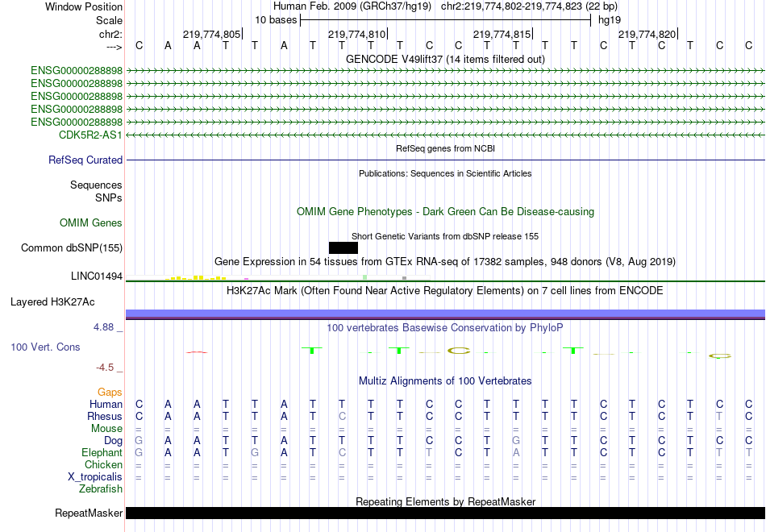Screen dimensions: 766x532
Task: Click the H3K27Ac Mark track title
Action: (445, 291)
